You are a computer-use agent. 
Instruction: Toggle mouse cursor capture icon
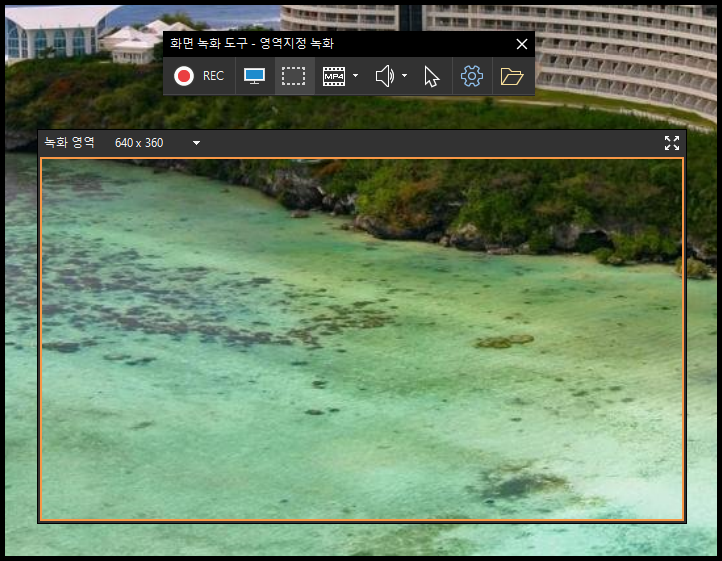(431, 76)
